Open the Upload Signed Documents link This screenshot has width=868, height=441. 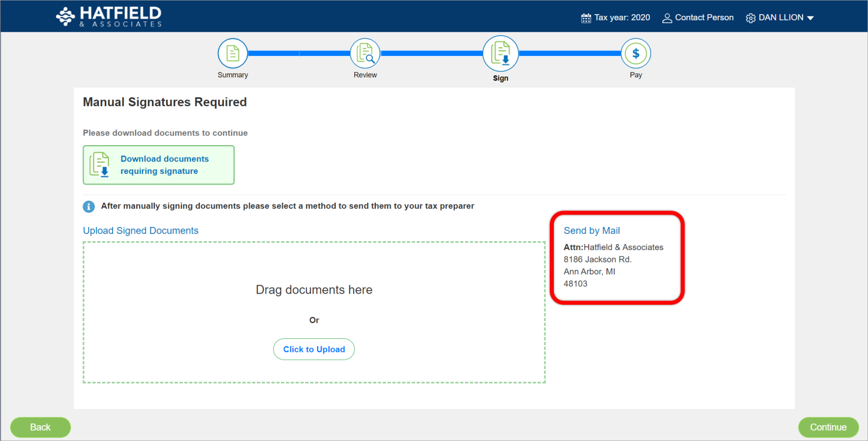(141, 230)
